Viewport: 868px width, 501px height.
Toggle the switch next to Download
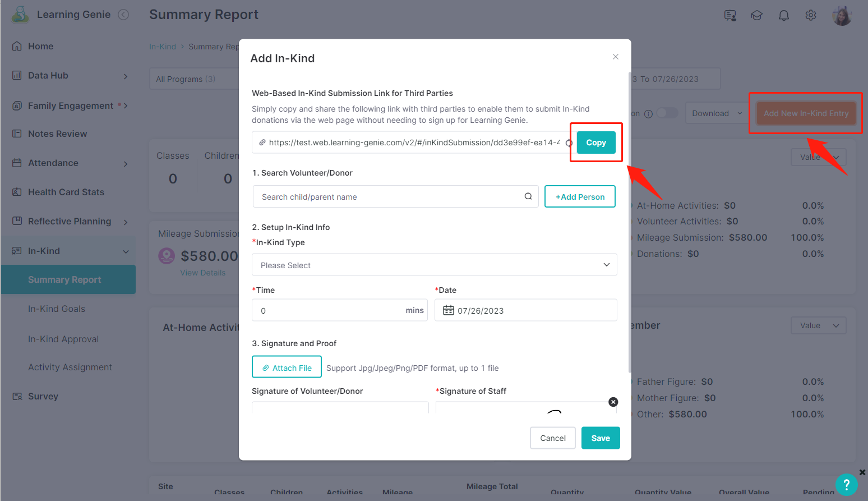coord(667,113)
